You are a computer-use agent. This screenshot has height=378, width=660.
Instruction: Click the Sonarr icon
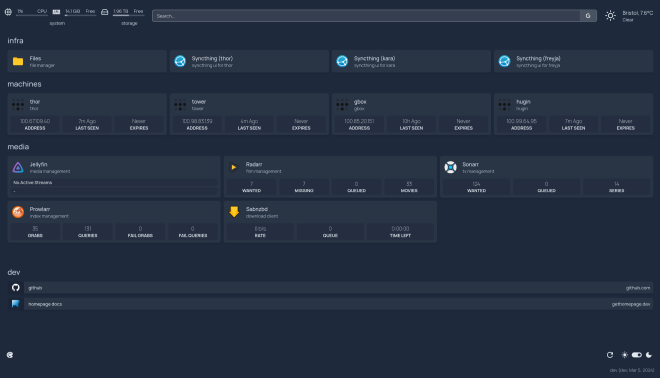[x=450, y=168]
